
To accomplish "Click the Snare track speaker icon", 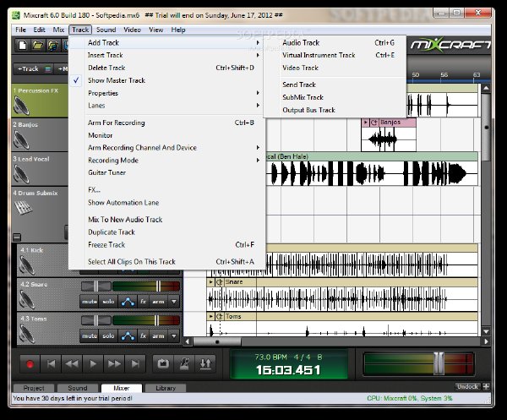I will pos(27,299).
